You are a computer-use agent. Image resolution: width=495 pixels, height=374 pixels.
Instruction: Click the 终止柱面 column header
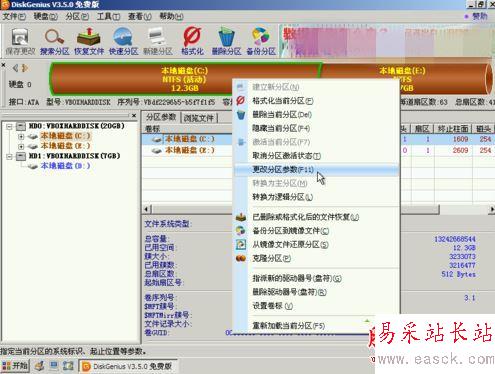pos(453,129)
